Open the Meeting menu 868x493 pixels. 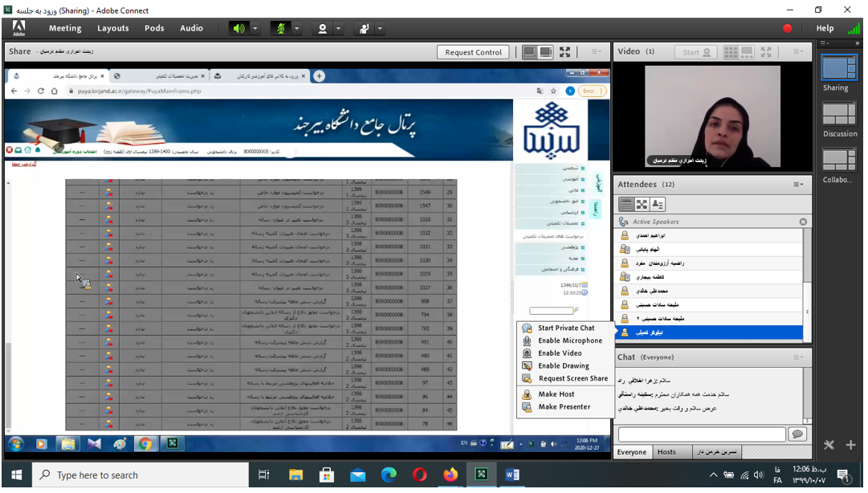[65, 28]
